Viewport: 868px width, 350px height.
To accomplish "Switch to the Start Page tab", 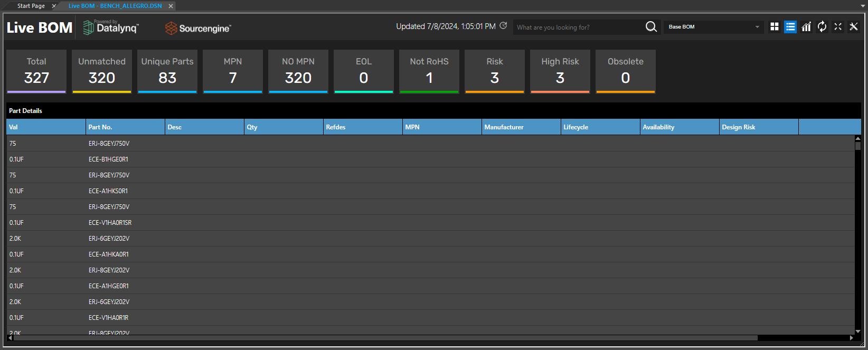I will [31, 6].
